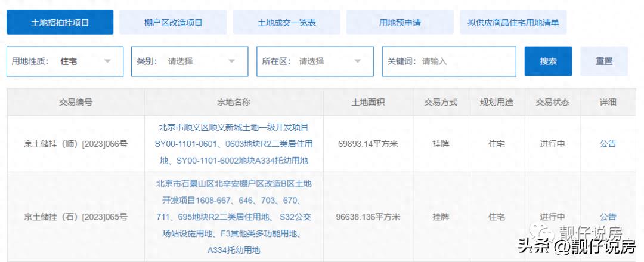Open the 棚户区改造项目 tab
Screen dimensions: 644x262
point(173,23)
